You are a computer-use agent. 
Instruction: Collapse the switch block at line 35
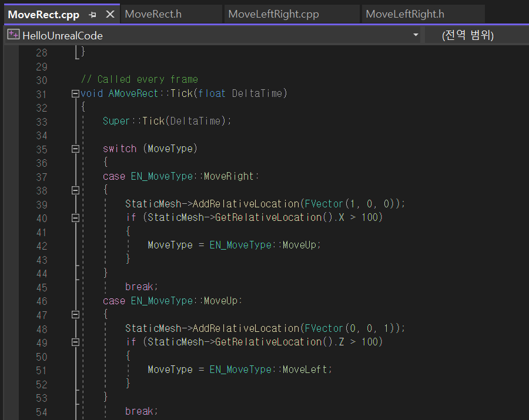coord(75,149)
